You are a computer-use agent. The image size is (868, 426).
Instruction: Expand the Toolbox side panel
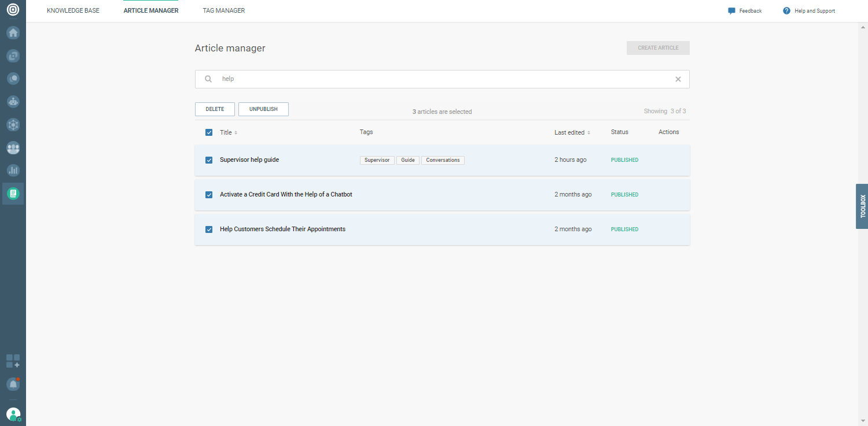coord(862,206)
